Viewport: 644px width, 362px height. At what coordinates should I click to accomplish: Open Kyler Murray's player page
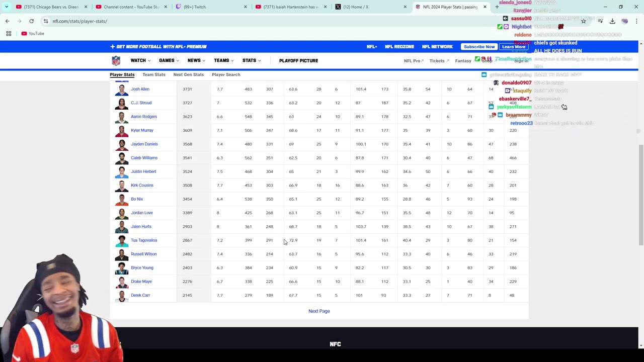pos(142,130)
